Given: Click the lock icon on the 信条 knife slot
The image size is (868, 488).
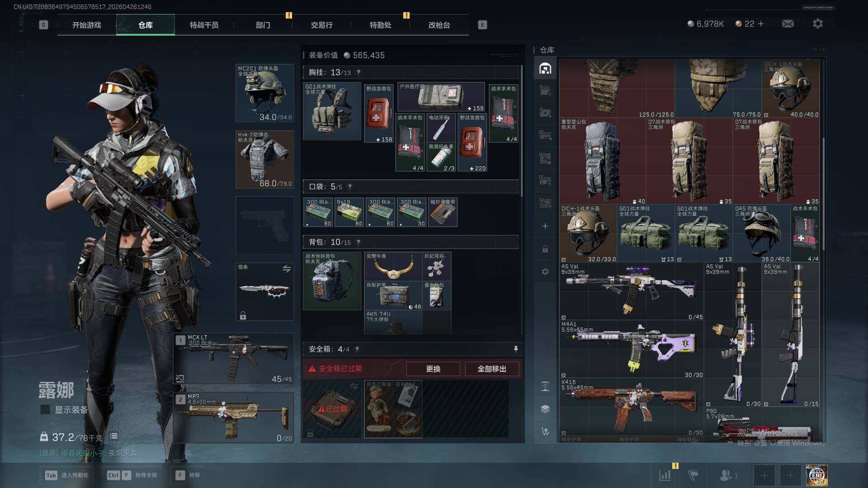Looking at the screenshot, I should pos(243,315).
